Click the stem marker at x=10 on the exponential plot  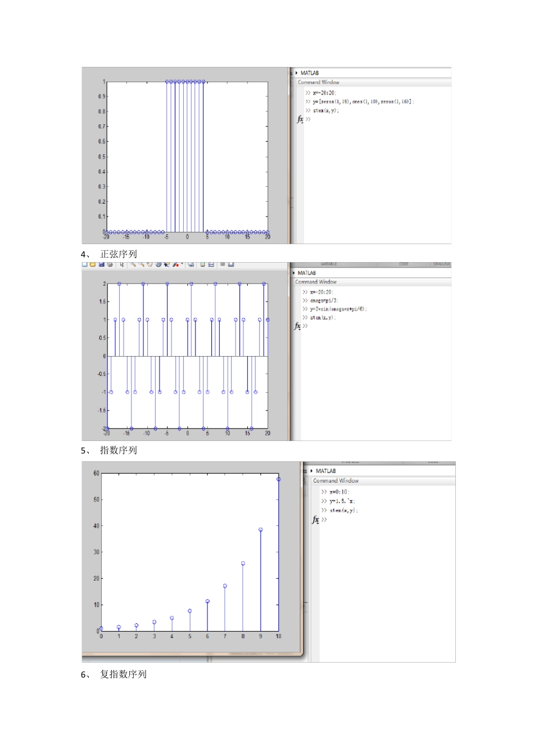[x=278, y=479]
